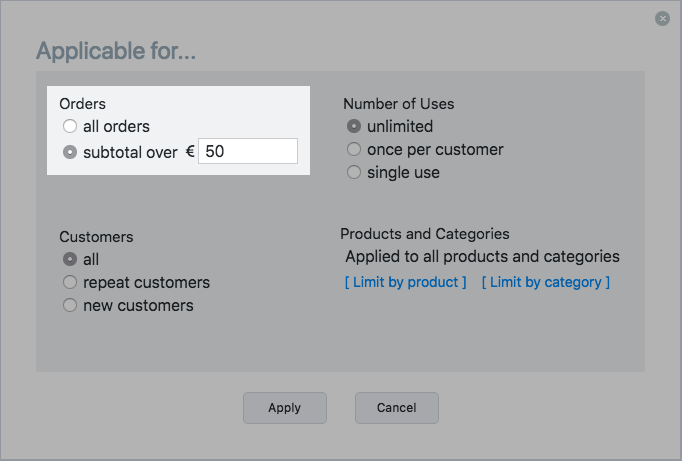Viewport: 682px width, 461px height.
Task: Click the euro currency symbol
Action: 190,152
